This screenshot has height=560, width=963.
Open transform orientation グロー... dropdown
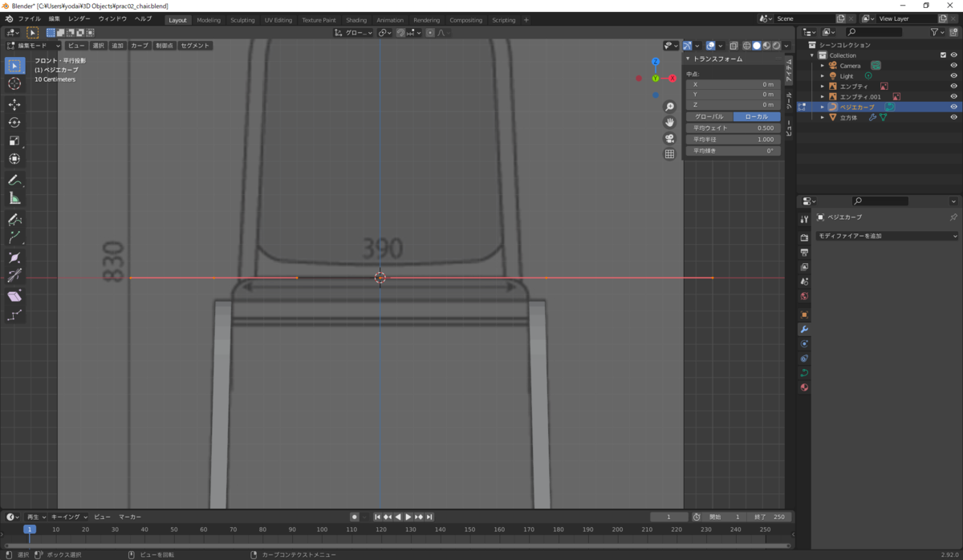pos(354,33)
